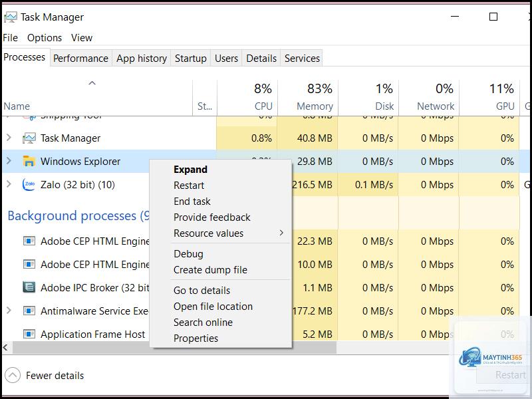Switch to the Users tab

tap(226, 59)
